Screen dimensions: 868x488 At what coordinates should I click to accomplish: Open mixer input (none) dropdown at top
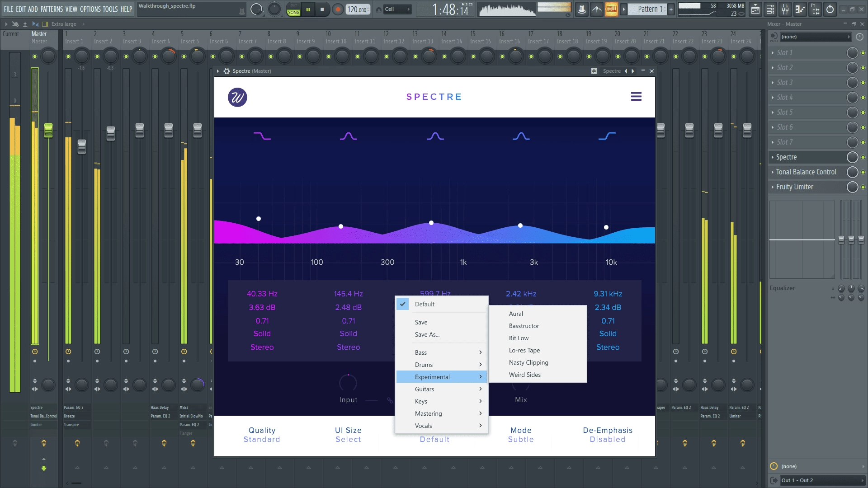click(816, 37)
